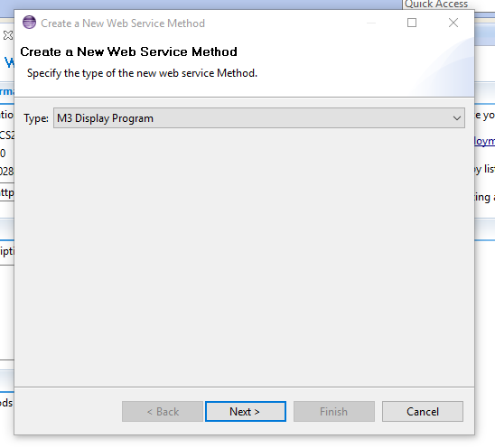The width and height of the screenshot is (495, 448).
Task: Click the bold Create a New Web Service Method heading
Action: point(128,51)
